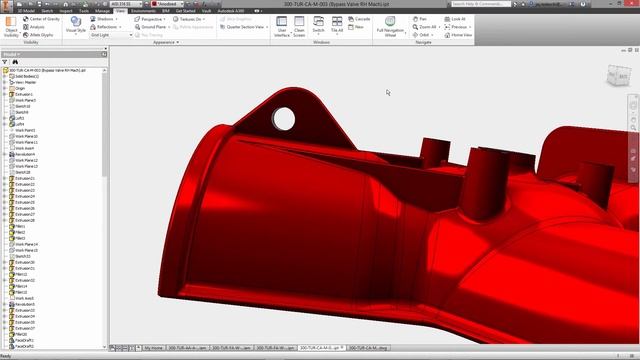
Task: Click the Shadows icon
Action: pyautogui.click(x=93, y=19)
